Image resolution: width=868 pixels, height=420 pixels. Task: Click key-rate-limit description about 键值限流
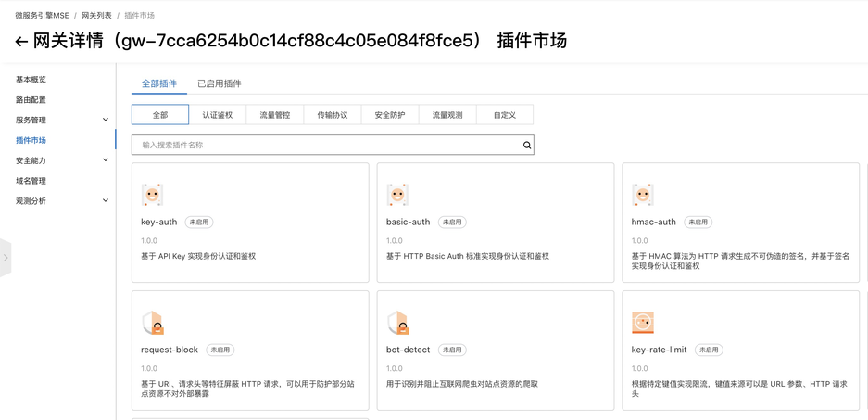[x=739, y=389]
